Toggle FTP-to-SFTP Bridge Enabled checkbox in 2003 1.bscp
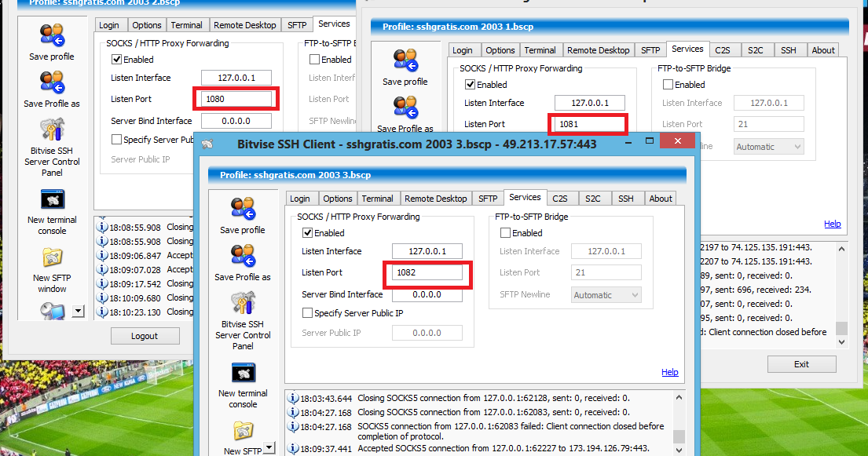The height and width of the screenshot is (456, 868). click(668, 85)
